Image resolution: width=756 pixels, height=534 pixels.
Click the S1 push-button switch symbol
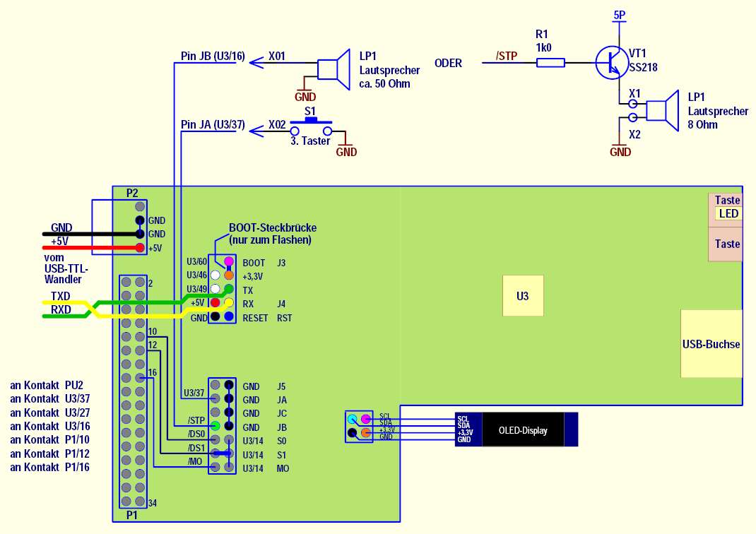pyautogui.click(x=310, y=127)
